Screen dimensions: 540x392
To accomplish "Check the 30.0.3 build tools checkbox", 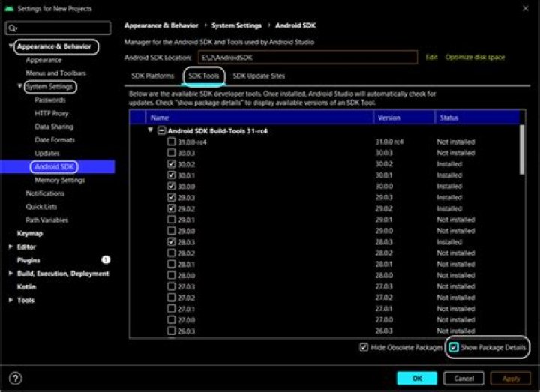I will pos(171,152).
